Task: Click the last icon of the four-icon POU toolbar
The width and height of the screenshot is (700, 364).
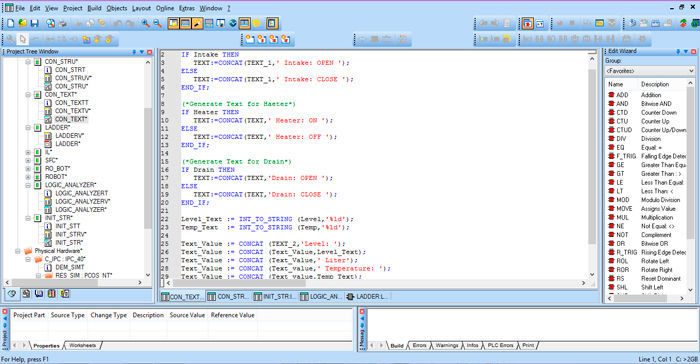Action: [x=285, y=39]
